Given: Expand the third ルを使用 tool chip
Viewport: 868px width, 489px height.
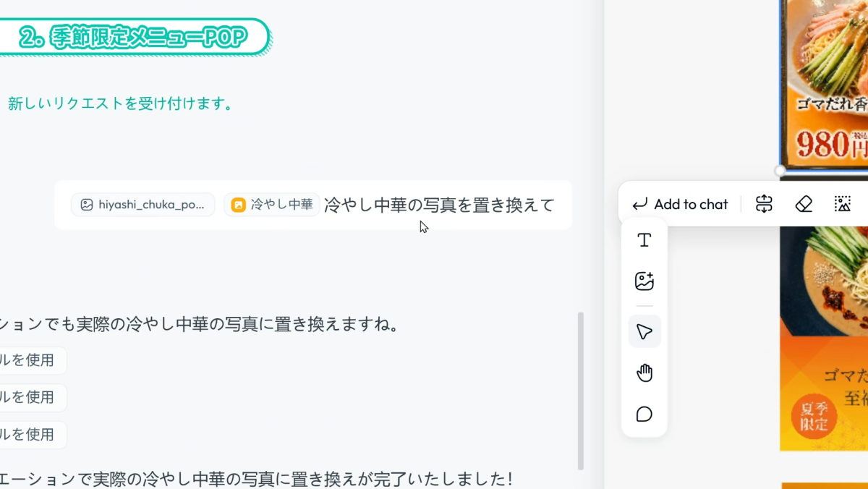Looking at the screenshot, I should [33, 435].
